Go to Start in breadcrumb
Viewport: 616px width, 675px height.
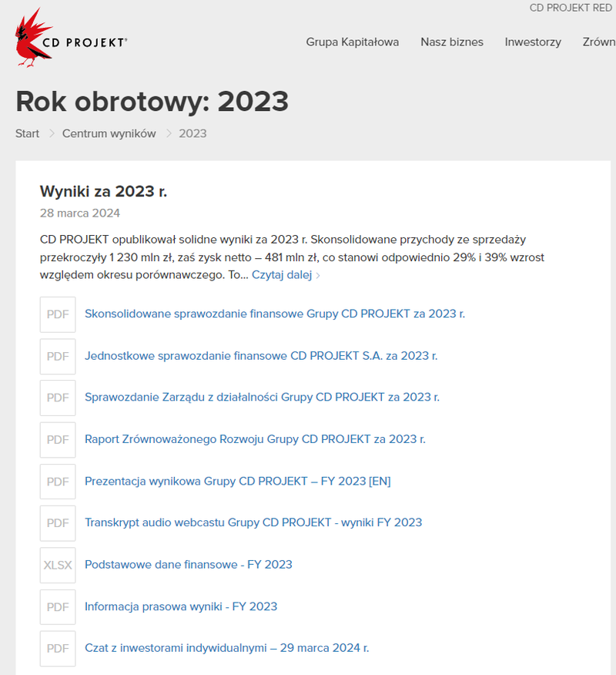(x=27, y=133)
